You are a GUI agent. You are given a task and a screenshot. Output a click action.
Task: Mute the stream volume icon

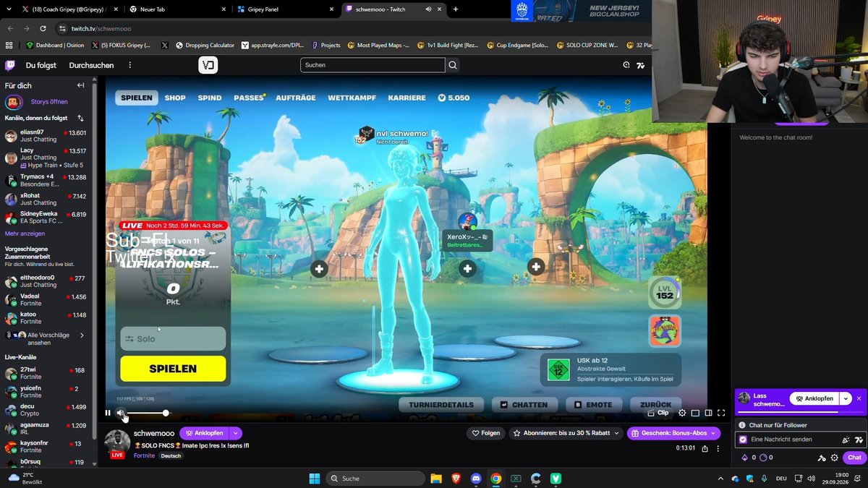coord(120,413)
